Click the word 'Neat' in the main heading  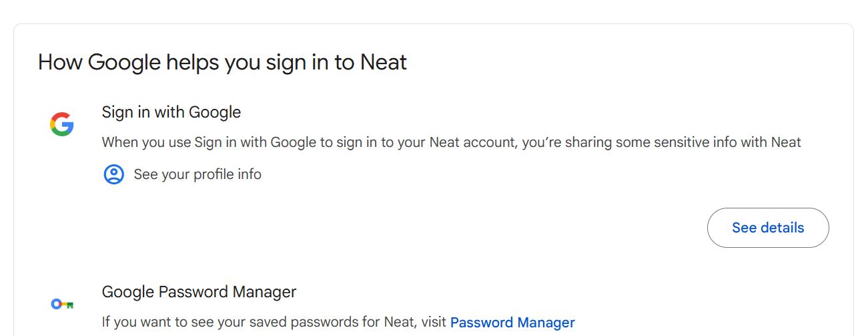tap(384, 62)
